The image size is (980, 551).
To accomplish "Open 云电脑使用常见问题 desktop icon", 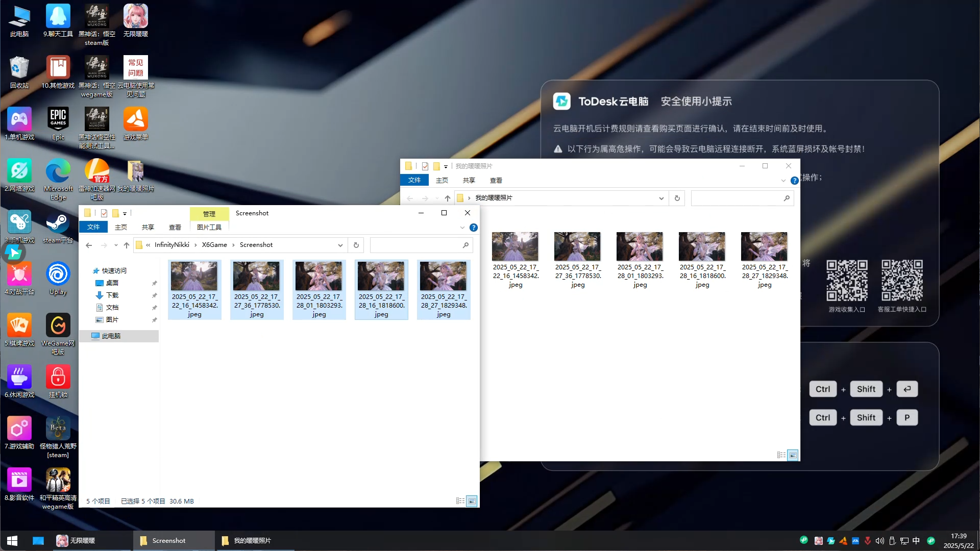I will tap(136, 77).
